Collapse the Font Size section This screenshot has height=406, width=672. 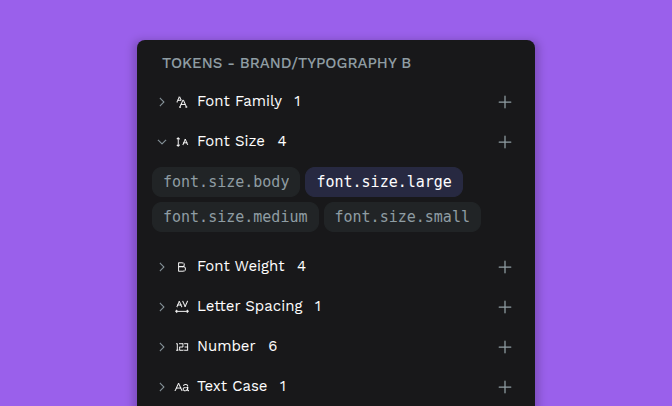[x=162, y=142]
